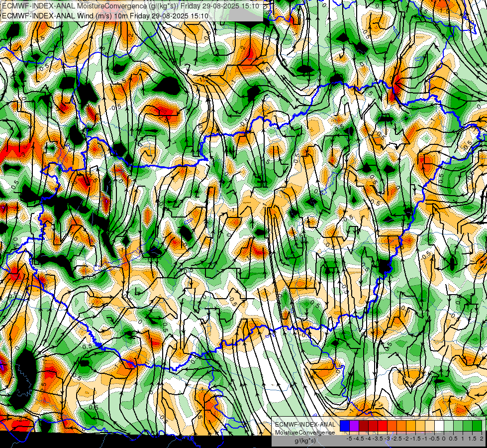Click the legend's 'MoistureConvergence' label
Screen dimensions: 487x448
tap(305, 433)
